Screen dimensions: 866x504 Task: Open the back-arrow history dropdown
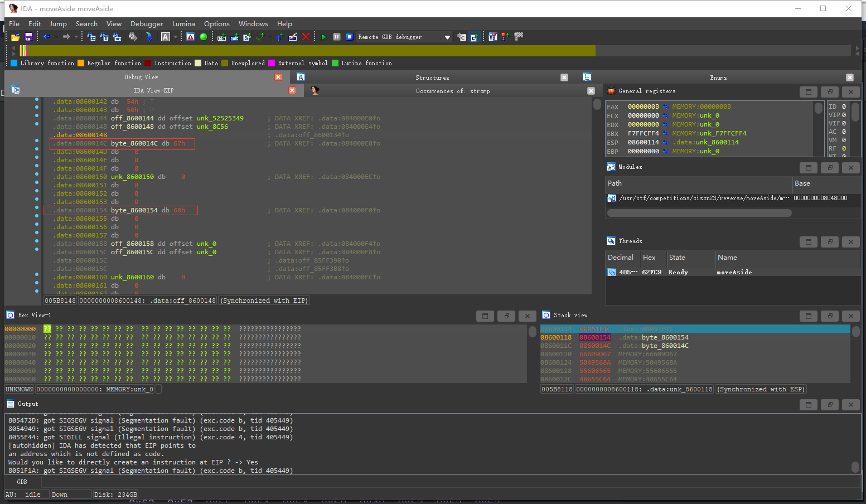click(x=56, y=37)
